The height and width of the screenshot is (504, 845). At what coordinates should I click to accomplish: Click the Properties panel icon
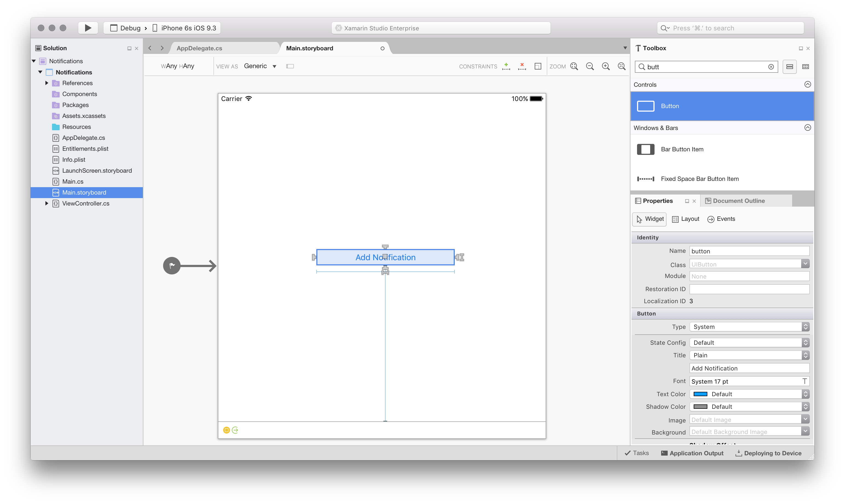(638, 200)
